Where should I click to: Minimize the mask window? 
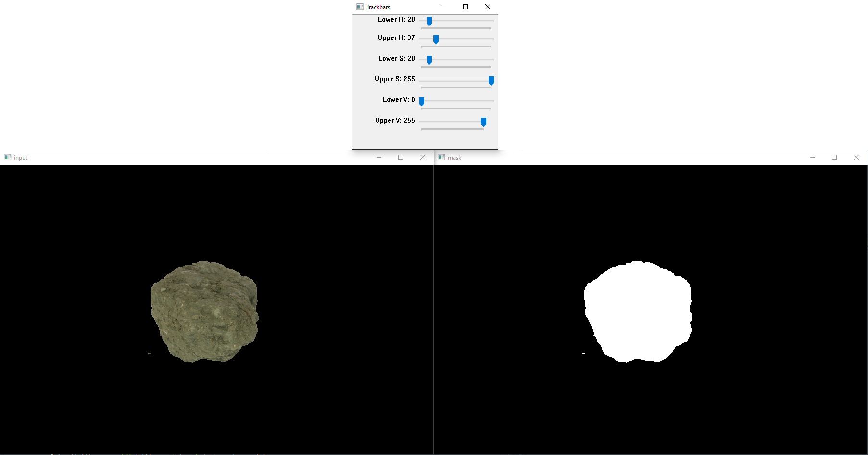click(813, 157)
